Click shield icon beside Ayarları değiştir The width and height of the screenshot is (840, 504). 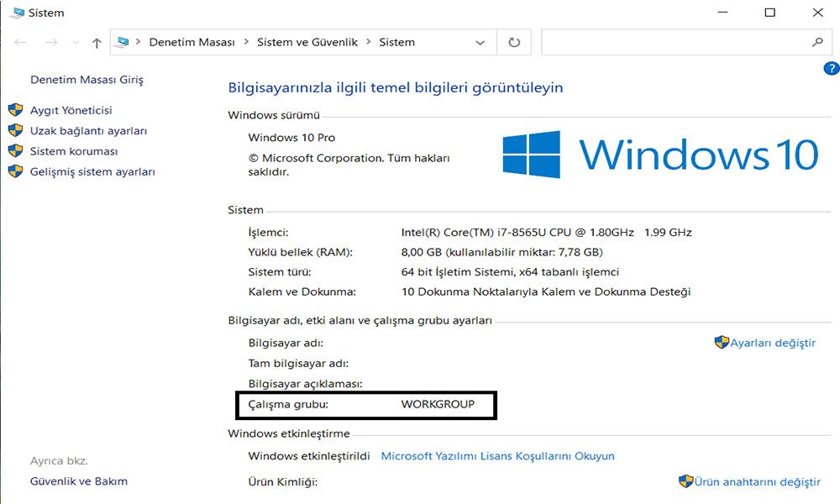click(722, 342)
